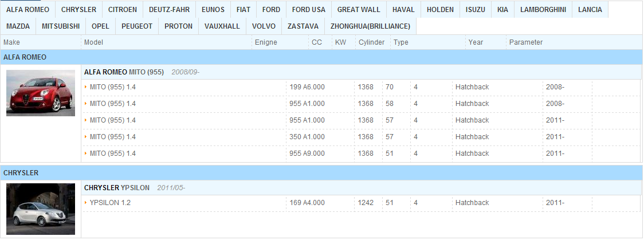Click the KW column header
The image size is (644, 240).
coord(340,42)
